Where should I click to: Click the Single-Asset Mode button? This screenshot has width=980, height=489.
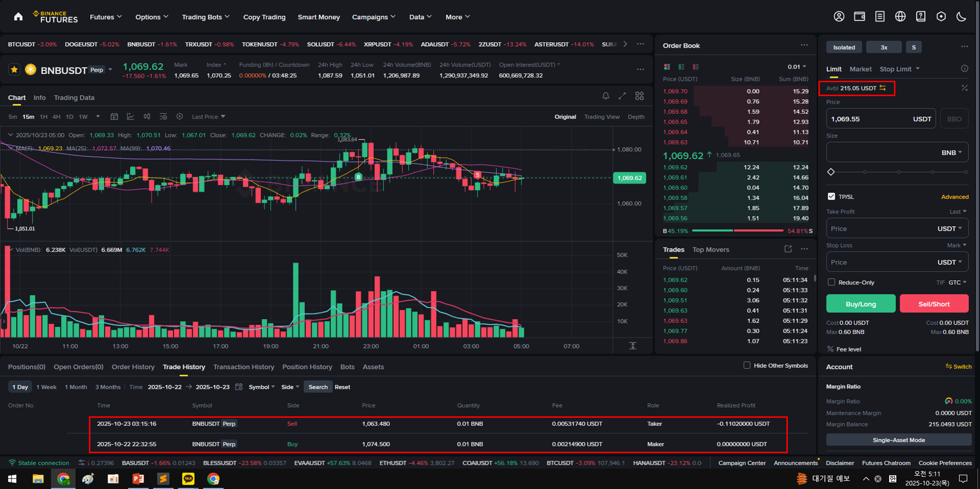coord(899,440)
